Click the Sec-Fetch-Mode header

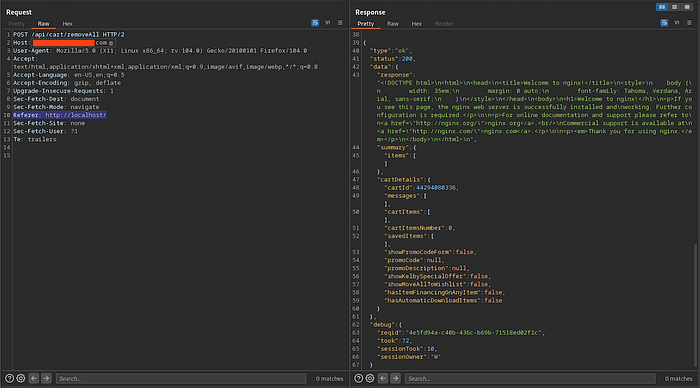[x=56, y=107]
